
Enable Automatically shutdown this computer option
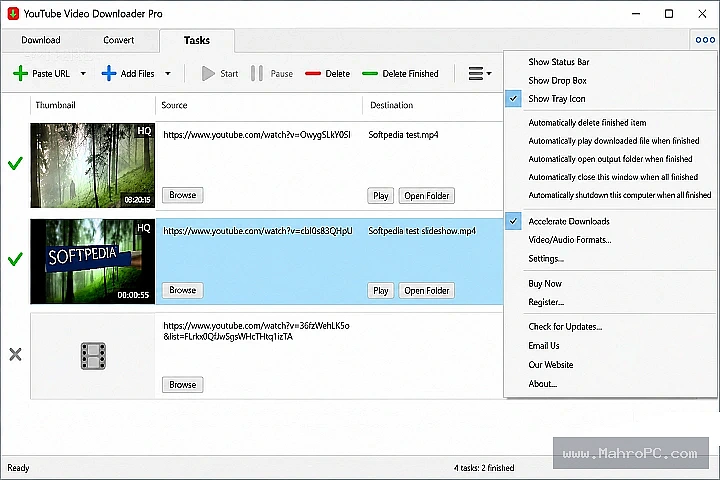coord(619,195)
